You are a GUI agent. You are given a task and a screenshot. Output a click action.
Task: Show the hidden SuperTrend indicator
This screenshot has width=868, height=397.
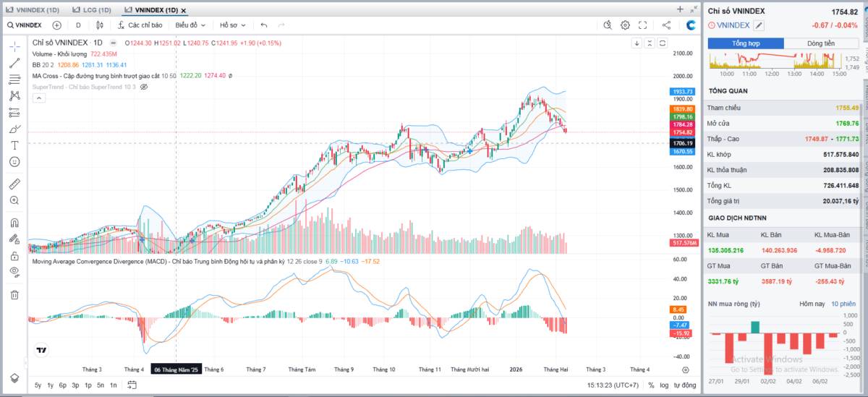pyautogui.click(x=144, y=87)
